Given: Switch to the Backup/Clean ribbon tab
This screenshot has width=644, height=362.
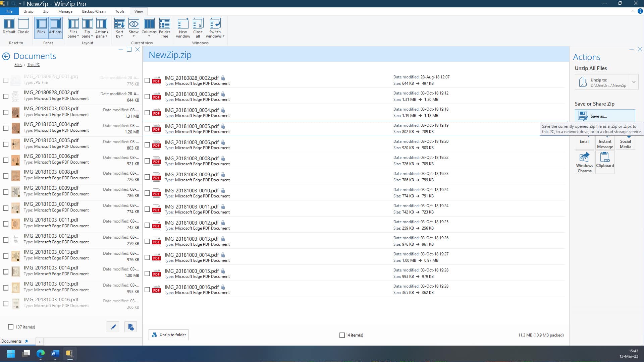Looking at the screenshot, I should tap(94, 11).
